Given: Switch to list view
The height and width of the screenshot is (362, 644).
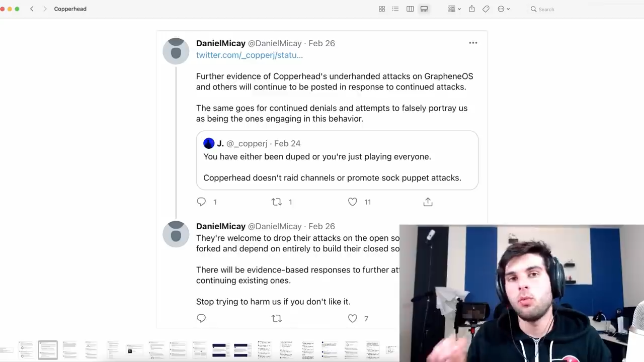Looking at the screenshot, I should pyautogui.click(x=395, y=9).
